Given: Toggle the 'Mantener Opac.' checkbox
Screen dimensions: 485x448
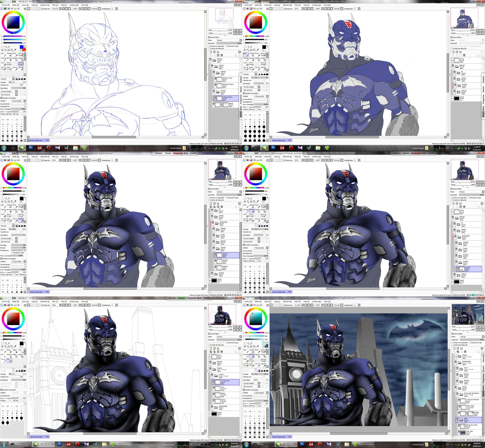Looking at the screenshot, I should tap(12, 253).
